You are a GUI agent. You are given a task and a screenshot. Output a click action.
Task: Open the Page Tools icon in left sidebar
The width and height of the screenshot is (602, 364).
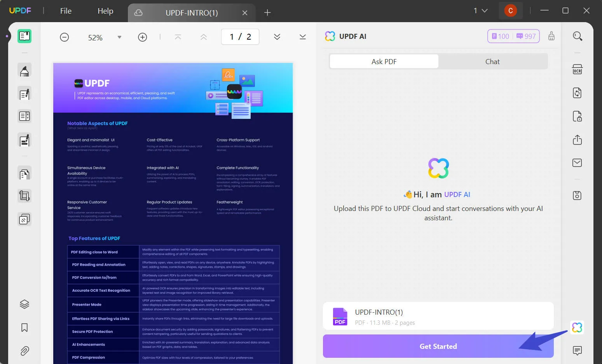[24, 174]
